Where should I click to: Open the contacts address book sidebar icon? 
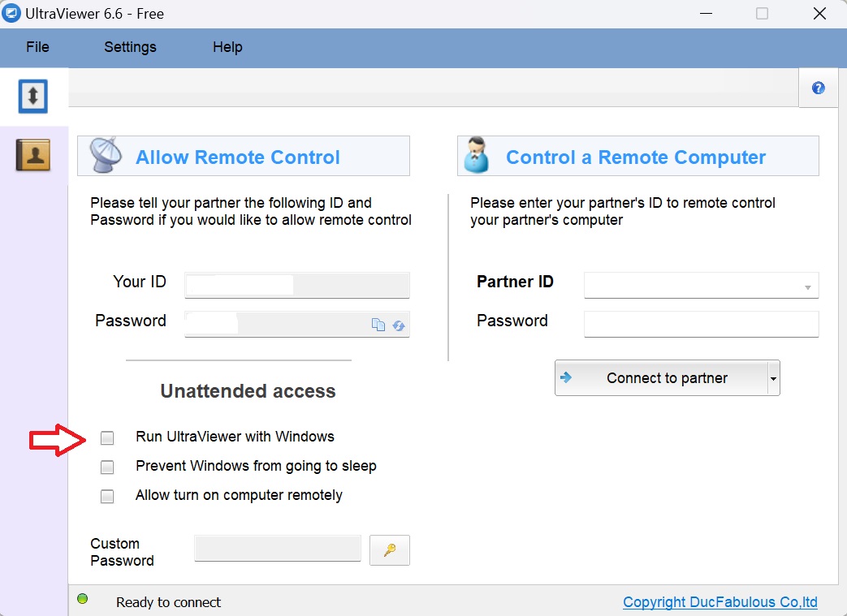click(x=32, y=154)
